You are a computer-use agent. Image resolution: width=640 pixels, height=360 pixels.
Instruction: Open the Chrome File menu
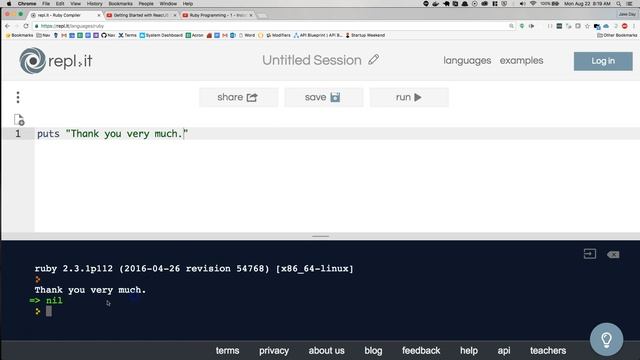click(46, 4)
